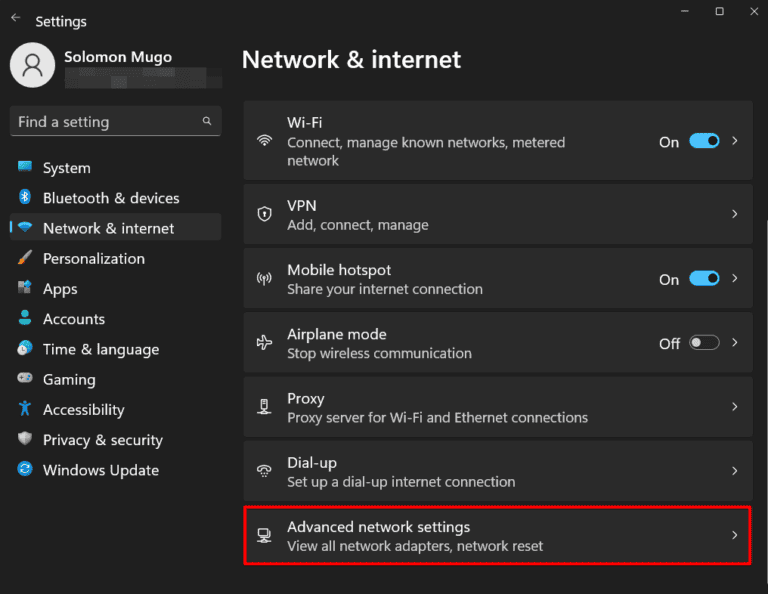This screenshot has width=768, height=594.
Task: Click the back arrow in title bar
Action: pos(16,19)
